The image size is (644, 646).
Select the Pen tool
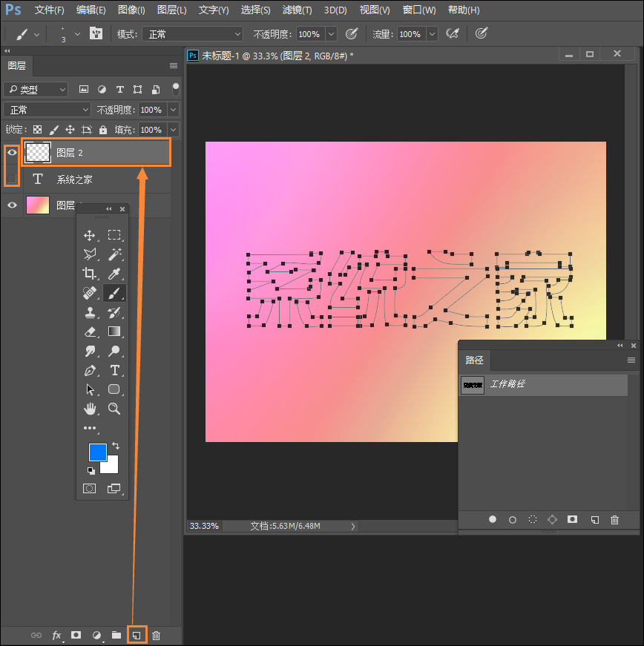tap(90, 370)
